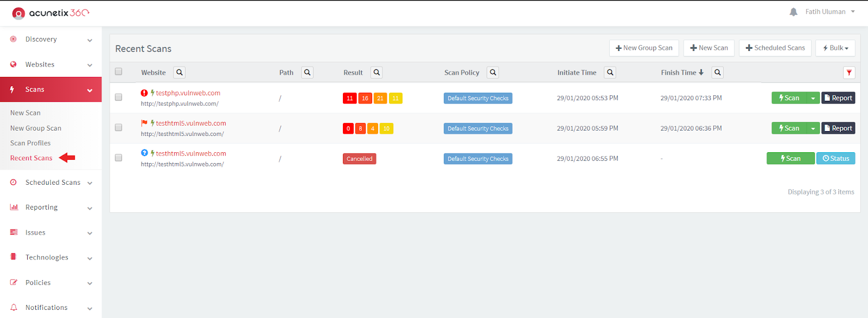Check the testphp.vulnweb.com row checkbox
Image resolution: width=868 pixels, height=318 pixels.
[x=118, y=98]
